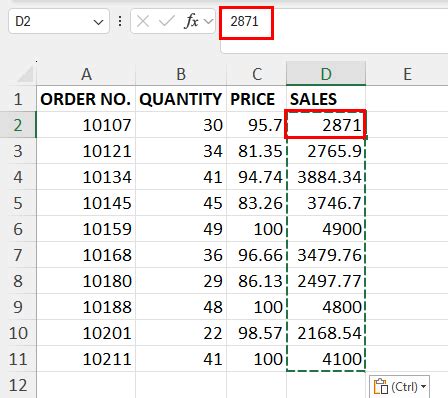Image resolution: width=448 pixels, height=398 pixels.
Task: Select cell containing order 10121
Action: click(86, 151)
